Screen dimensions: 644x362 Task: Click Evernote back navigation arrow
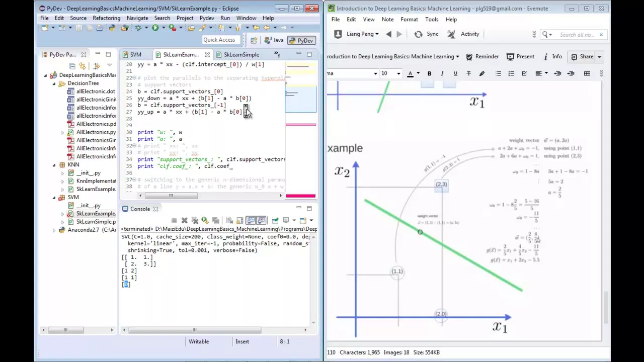click(x=388, y=34)
